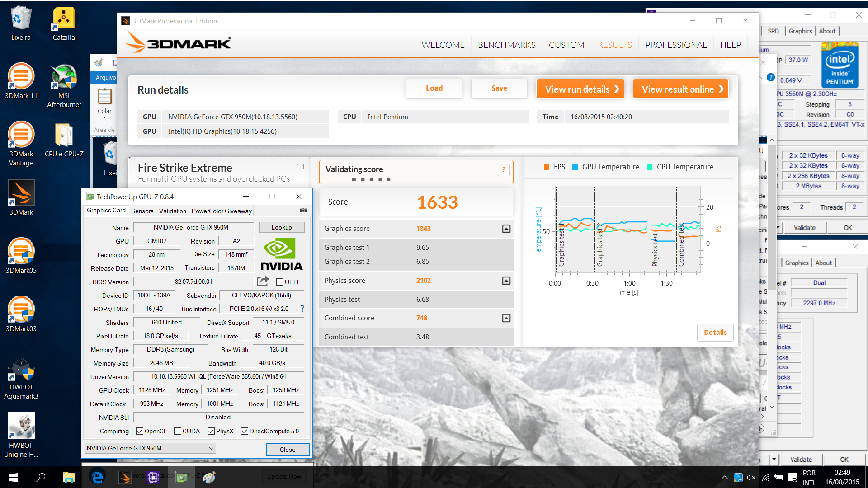Click the POR INTL language indicator
The image size is (868, 488).
[x=809, y=478]
